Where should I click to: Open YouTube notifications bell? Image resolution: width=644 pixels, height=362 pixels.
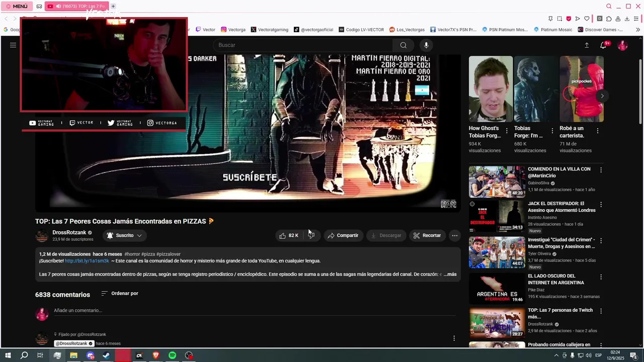(603, 45)
